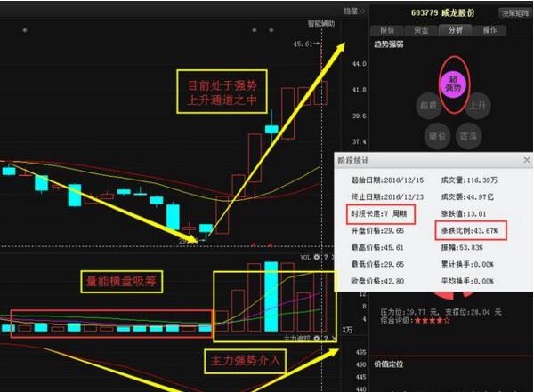Select the 超强势 trend circle
The height and width of the screenshot is (392, 534).
coord(454,84)
